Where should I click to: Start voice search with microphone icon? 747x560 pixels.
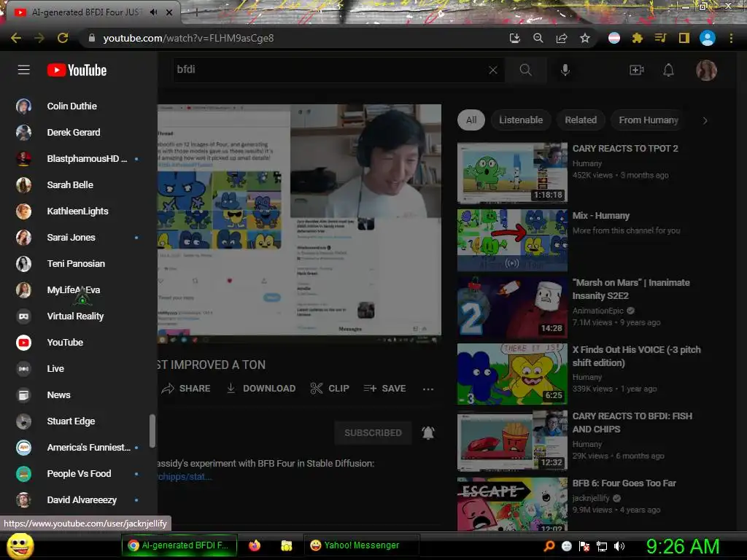tap(565, 70)
